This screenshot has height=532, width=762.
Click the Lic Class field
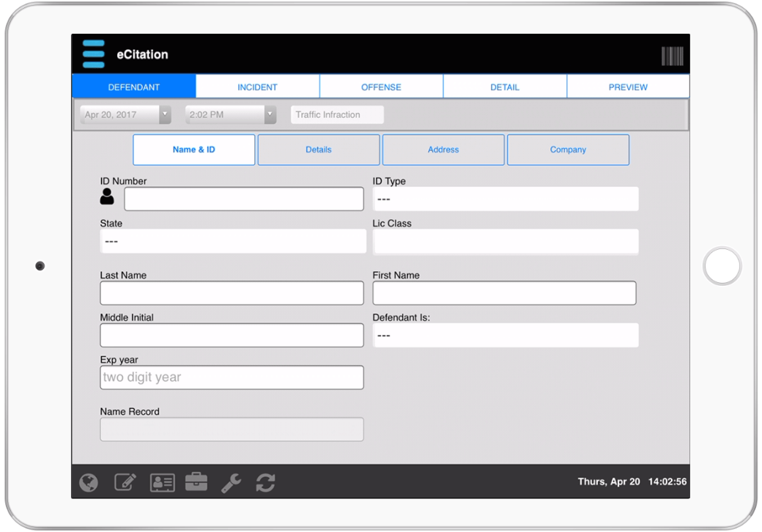pos(506,242)
